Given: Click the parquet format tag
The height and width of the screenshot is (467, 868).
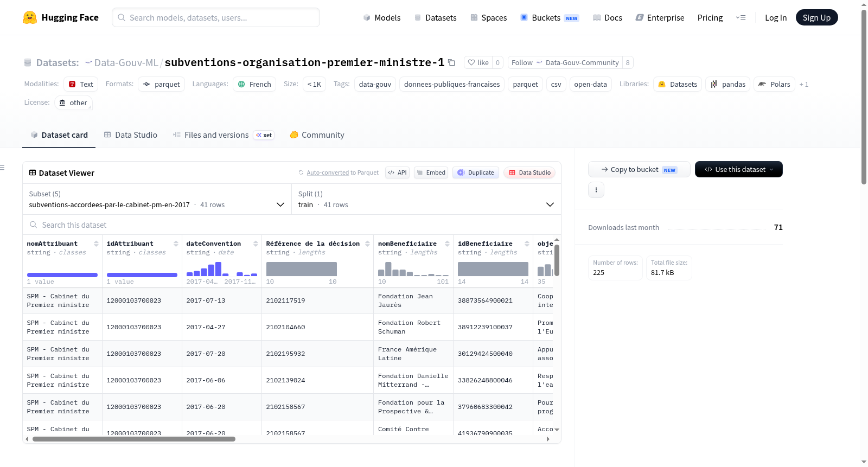Looking at the screenshot, I should [x=161, y=84].
